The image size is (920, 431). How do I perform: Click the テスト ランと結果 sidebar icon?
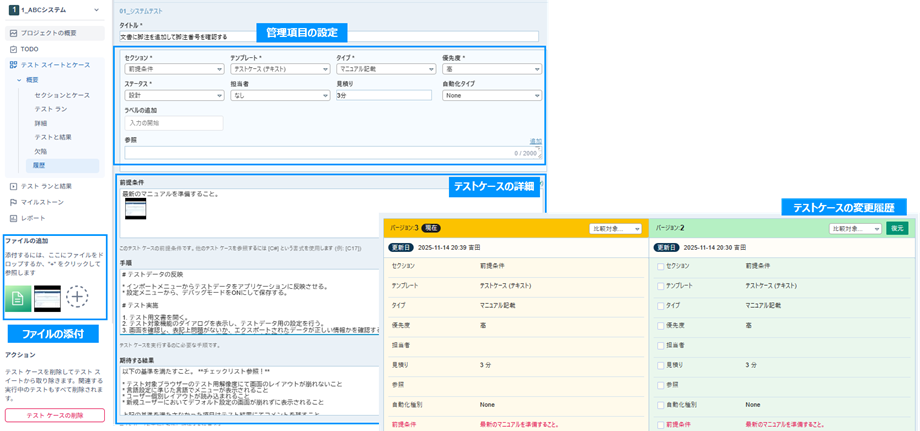coord(13,186)
